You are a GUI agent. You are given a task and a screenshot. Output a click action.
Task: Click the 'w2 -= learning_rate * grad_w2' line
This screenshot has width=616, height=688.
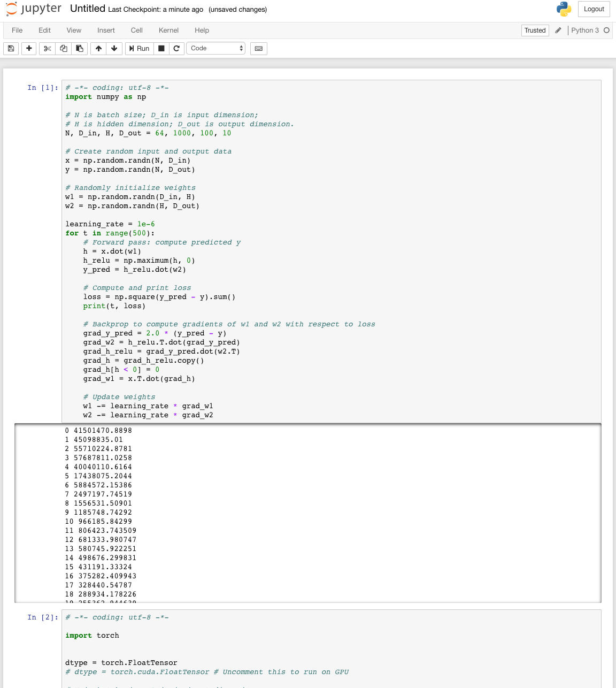(x=148, y=415)
